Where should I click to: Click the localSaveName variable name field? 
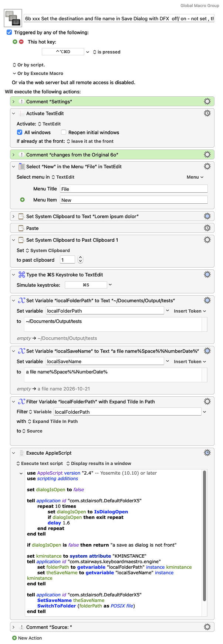coord(105,361)
